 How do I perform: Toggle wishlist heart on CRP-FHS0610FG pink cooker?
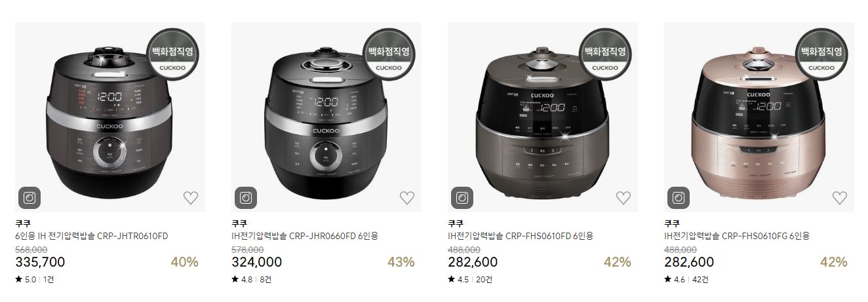tap(839, 198)
